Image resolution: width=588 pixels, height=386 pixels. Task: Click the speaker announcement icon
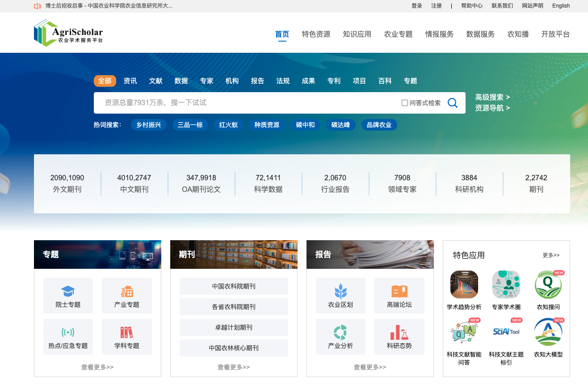click(38, 6)
